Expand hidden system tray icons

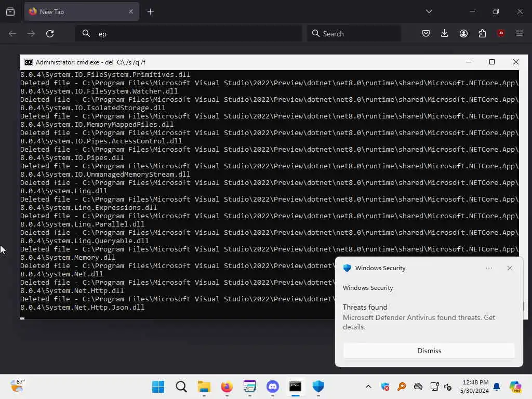tap(368, 387)
